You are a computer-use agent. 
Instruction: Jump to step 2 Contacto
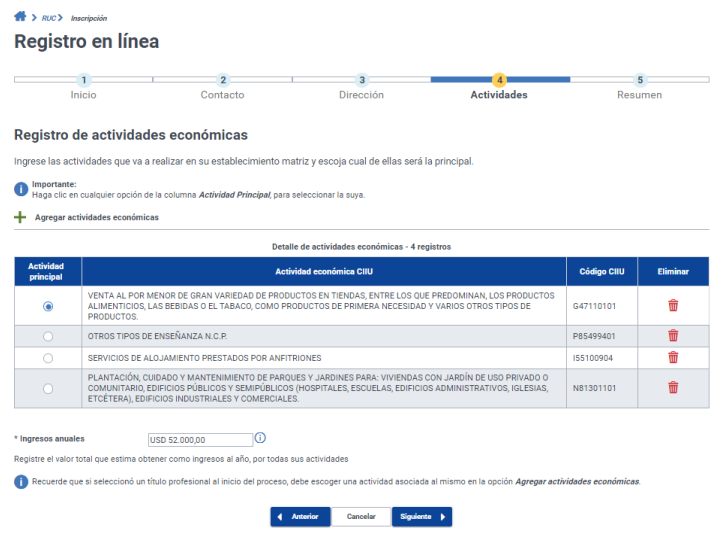pos(223,80)
